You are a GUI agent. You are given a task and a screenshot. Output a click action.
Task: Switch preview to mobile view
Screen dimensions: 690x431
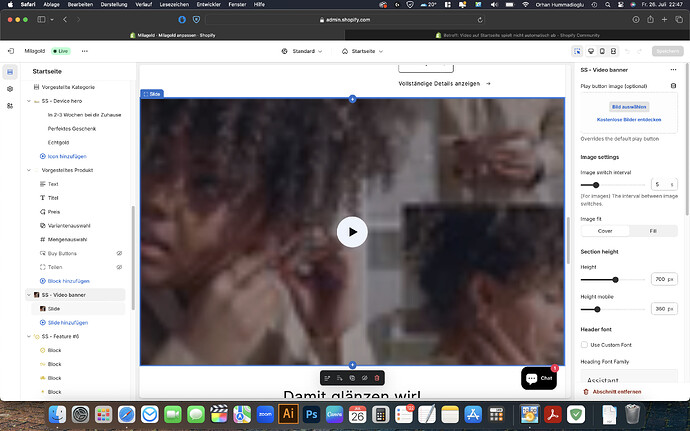[x=602, y=52]
